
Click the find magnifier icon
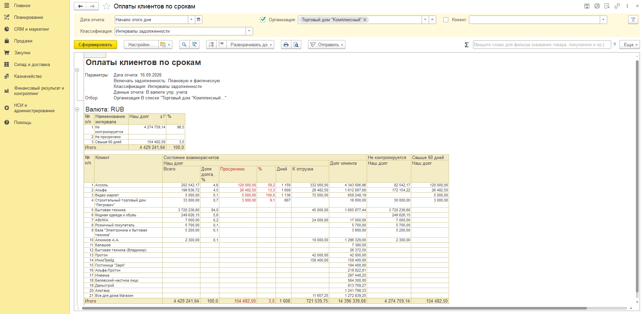pyautogui.click(x=184, y=44)
